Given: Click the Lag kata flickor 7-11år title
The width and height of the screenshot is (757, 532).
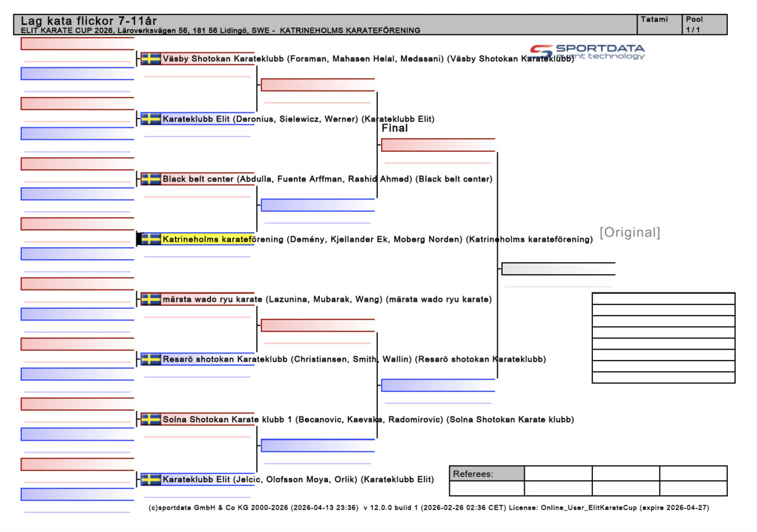Looking at the screenshot, I should pos(89,21).
